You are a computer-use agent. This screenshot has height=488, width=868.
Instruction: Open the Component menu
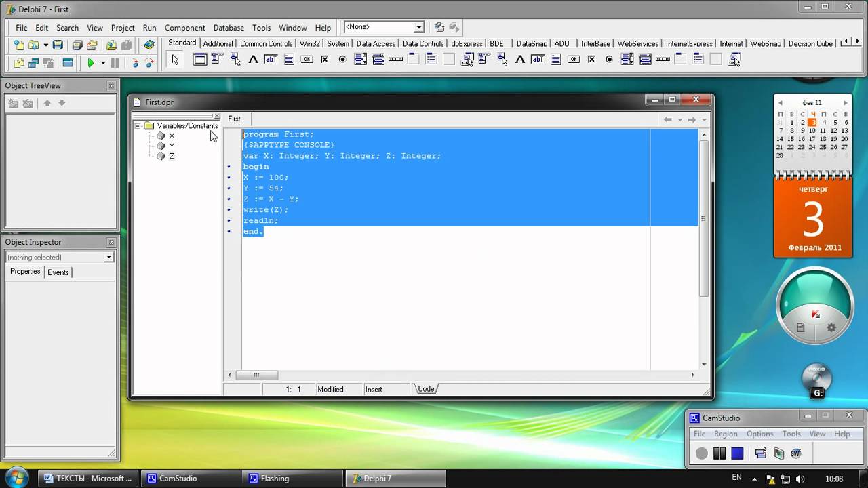tap(184, 28)
